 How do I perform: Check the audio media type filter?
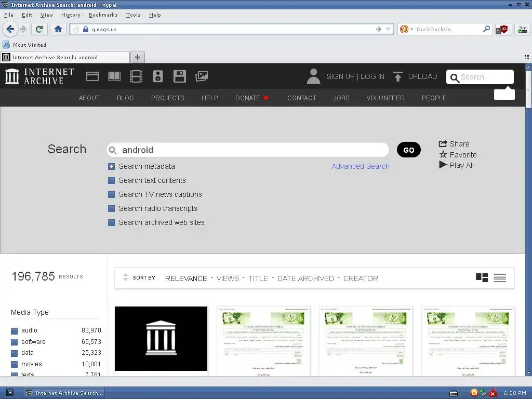pos(14,331)
